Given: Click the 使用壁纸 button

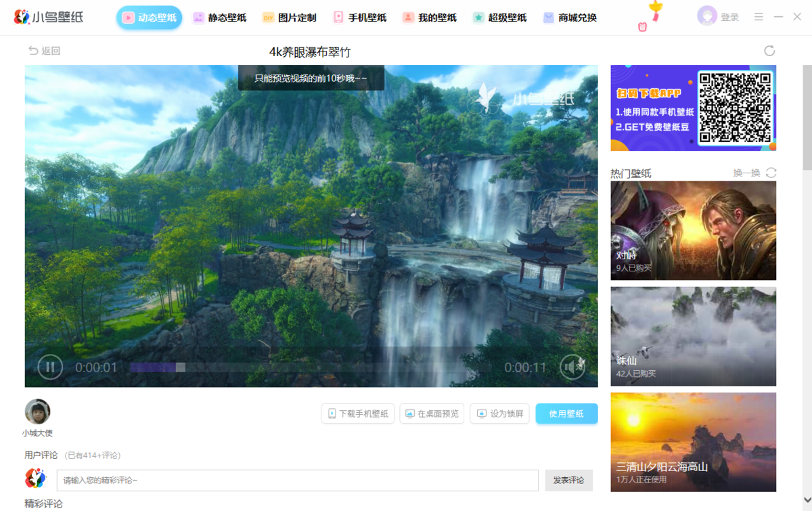Looking at the screenshot, I should (x=566, y=414).
